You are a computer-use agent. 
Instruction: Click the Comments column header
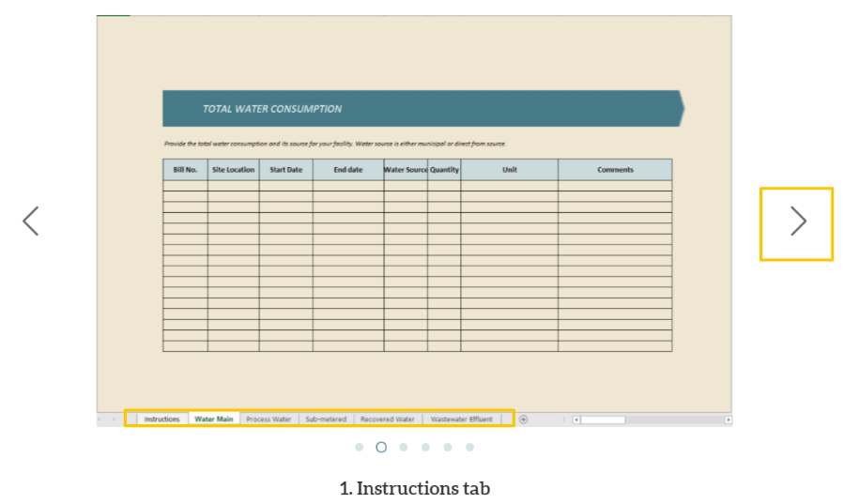[x=615, y=170]
